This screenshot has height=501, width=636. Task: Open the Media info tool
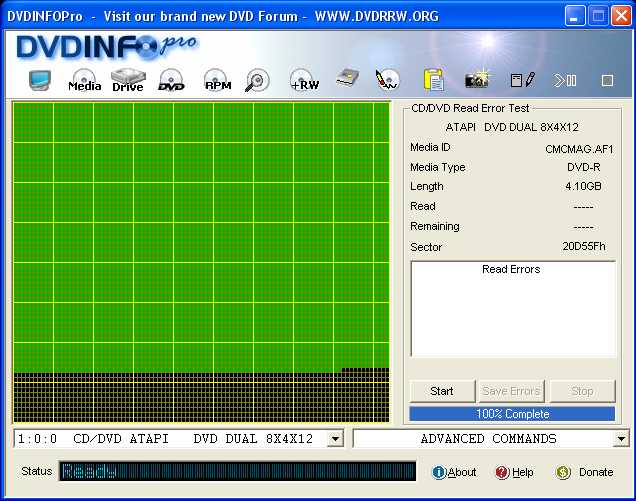click(x=84, y=80)
